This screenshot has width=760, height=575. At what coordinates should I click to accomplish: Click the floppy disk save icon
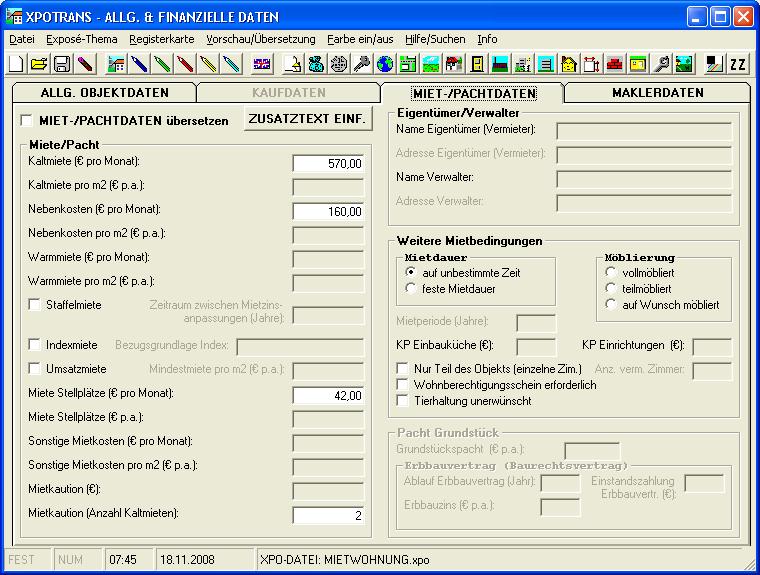coord(61,64)
